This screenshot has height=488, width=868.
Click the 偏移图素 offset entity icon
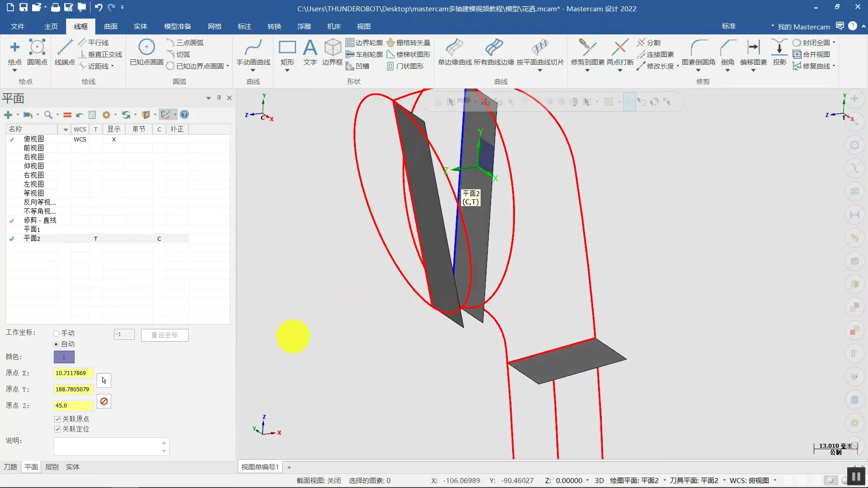tap(753, 48)
